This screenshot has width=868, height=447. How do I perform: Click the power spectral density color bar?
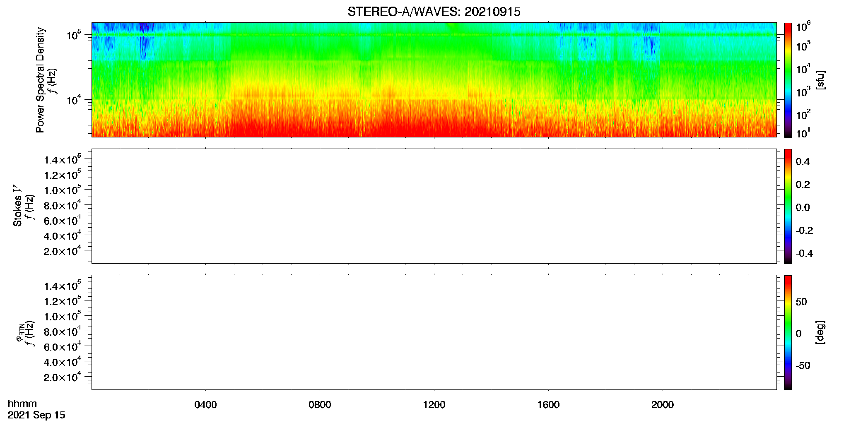[788, 80]
